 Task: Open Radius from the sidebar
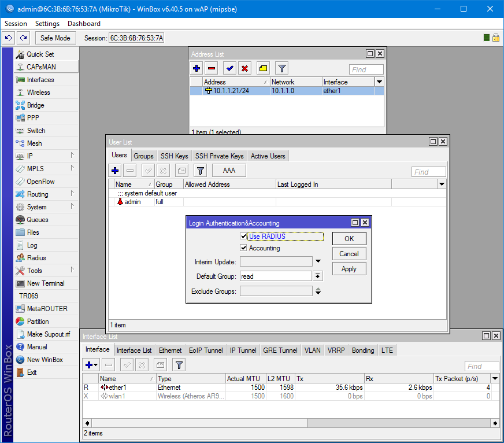coord(46,258)
